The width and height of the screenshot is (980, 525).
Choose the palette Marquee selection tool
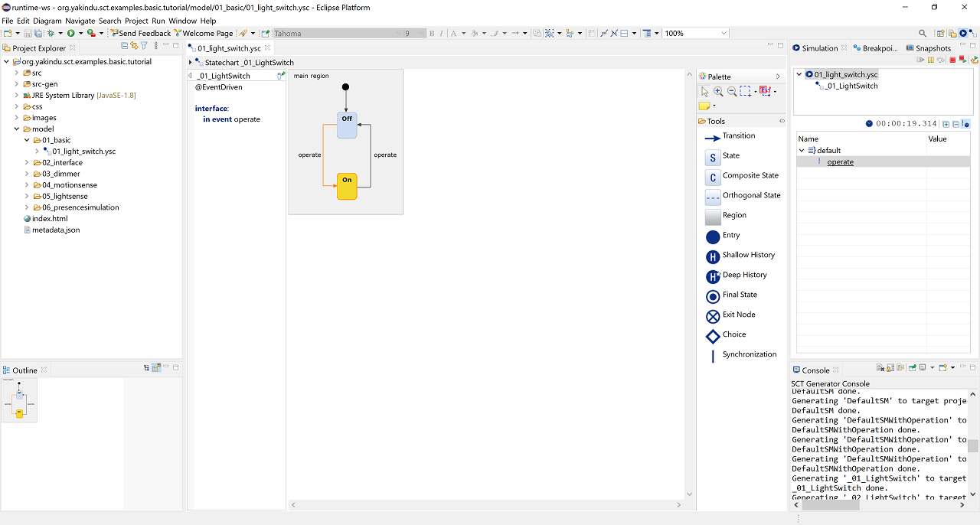click(x=745, y=91)
